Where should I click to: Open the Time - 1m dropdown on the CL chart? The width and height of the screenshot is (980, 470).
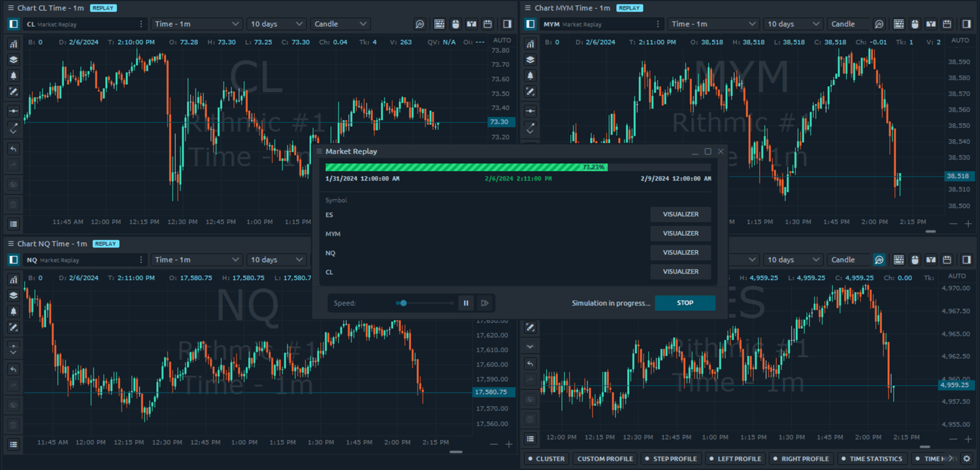click(x=196, y=23)
